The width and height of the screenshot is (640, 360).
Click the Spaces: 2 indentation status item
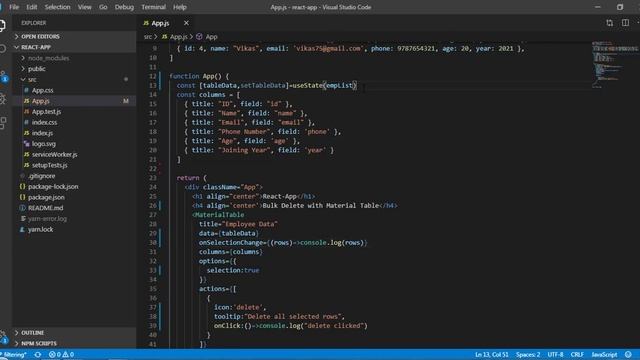click(x=528, y=354)
